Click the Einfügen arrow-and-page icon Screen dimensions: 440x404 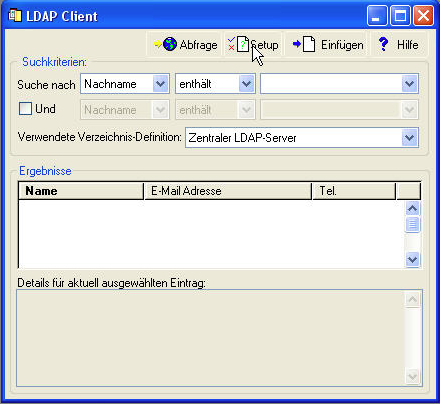[304, 44]
